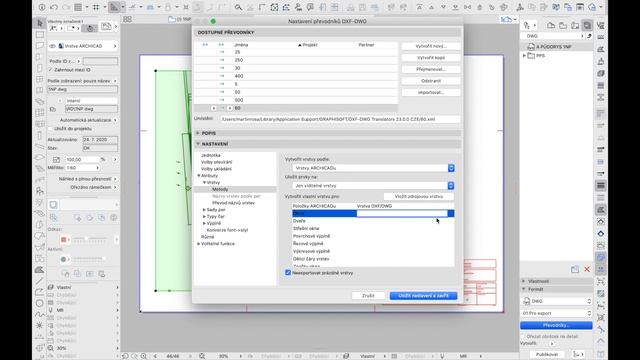Click the Importovat... button

tap(431, 93)
